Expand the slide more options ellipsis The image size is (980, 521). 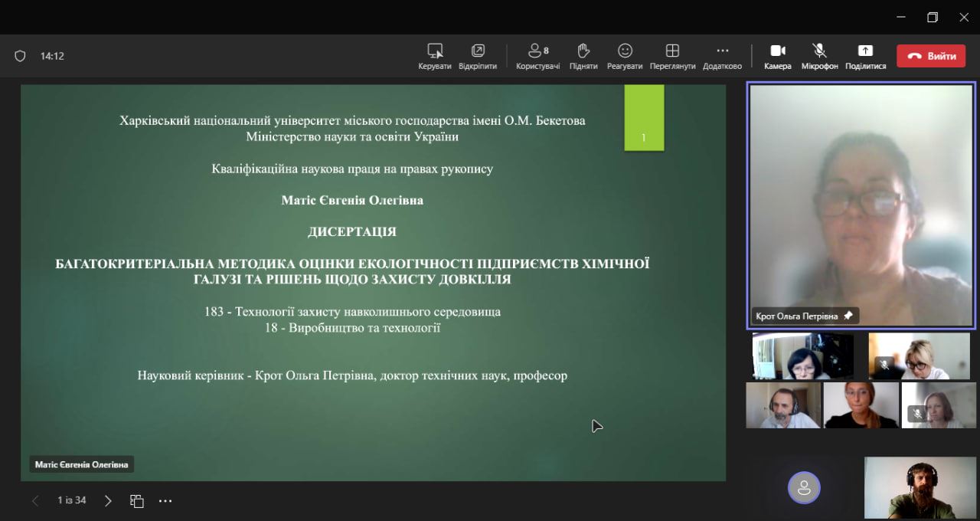(165, 501)
